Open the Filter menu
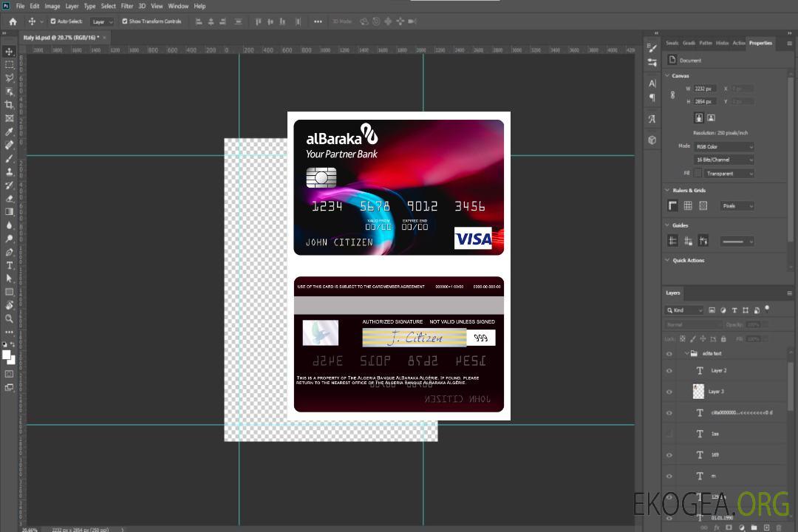Screen dimensions: 798x532 click(x=127, y=6)
